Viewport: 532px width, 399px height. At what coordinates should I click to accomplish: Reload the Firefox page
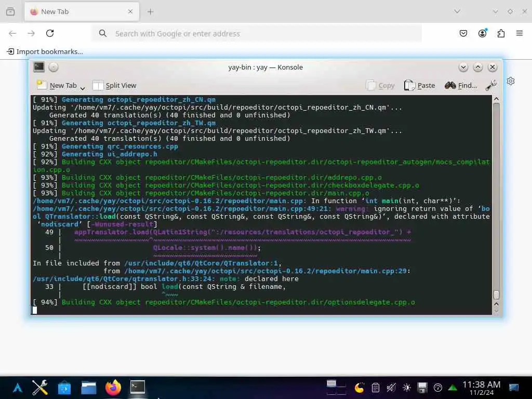[x=50, y=33]
